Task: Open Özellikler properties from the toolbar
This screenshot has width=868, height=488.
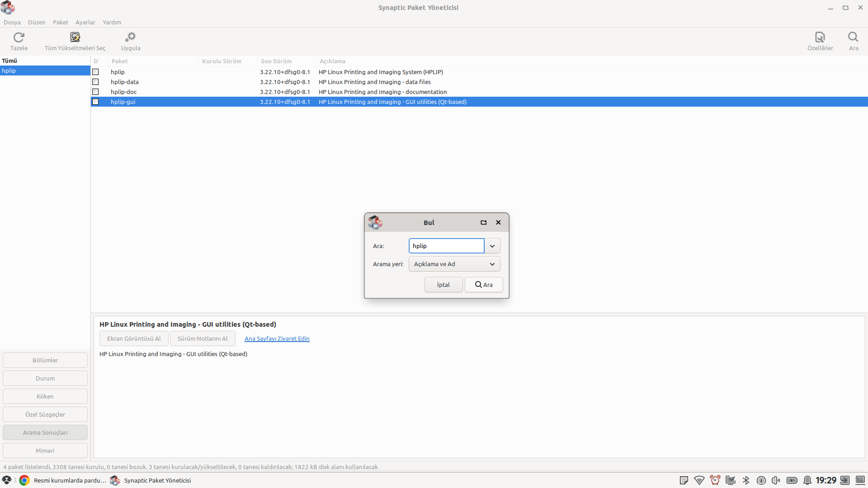Action: click(x=820, y=37)
